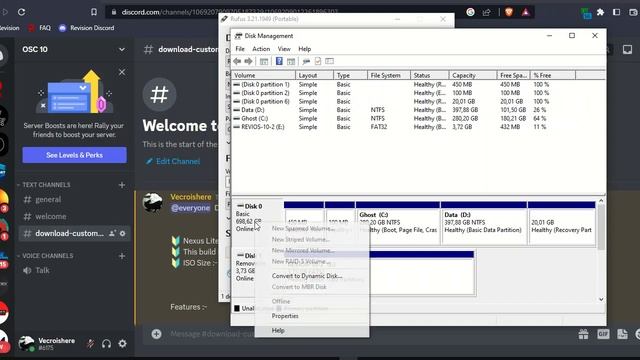Viewport: 640px width, 360px height.
Task: Expand the OSC 10 server dropdown
Action: [x=122, y=49]
